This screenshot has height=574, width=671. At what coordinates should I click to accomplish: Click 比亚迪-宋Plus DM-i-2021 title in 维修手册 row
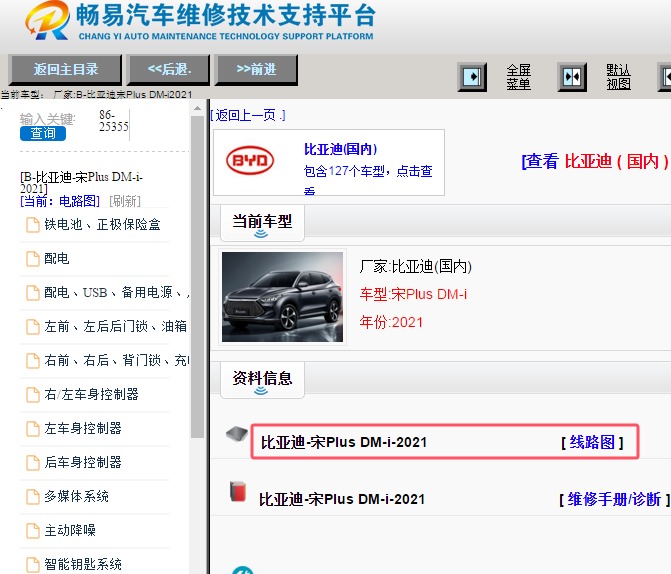342,500
